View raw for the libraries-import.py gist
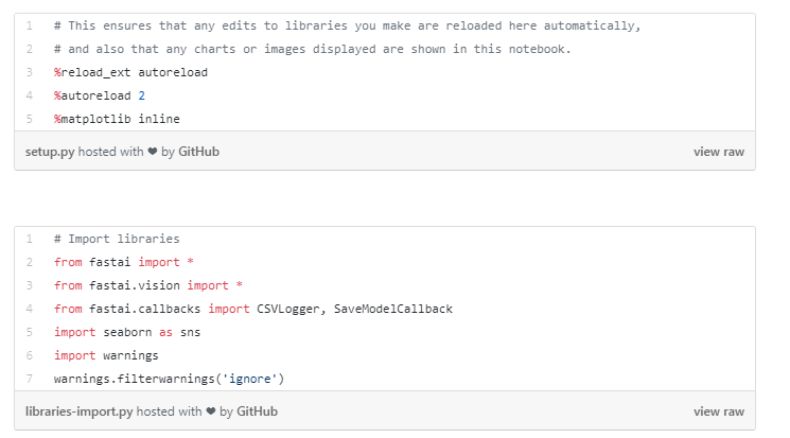The width and height of the screenshot is (790, 438). click(x=718, y=411)
